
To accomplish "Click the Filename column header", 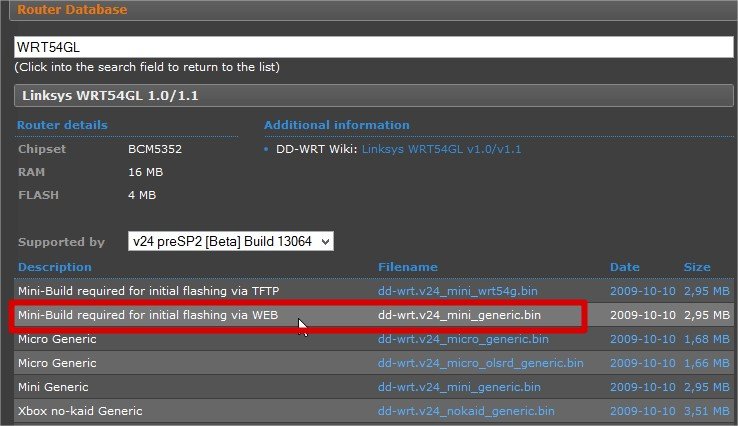I will click(407, 267).
